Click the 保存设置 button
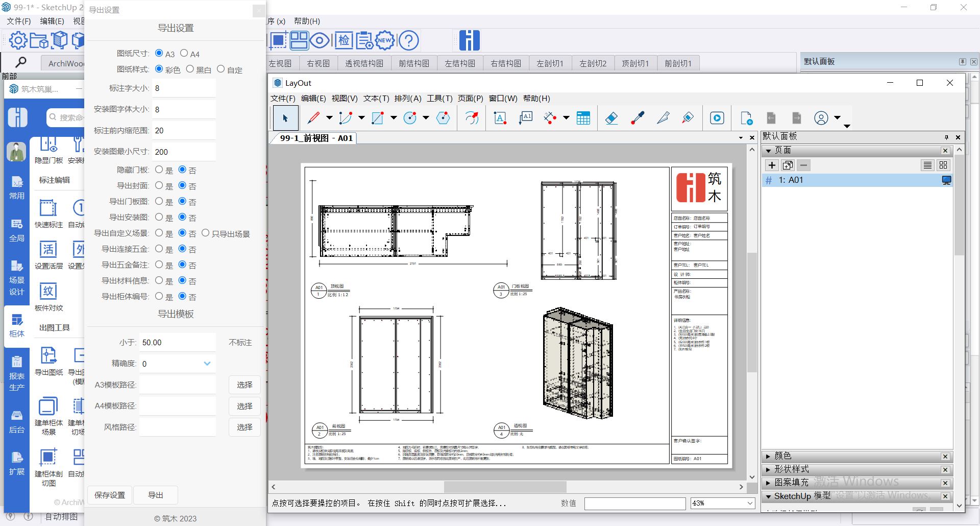Image resolution: width=980 pixels, height=526 pixels. pyautogui.click(x=110, y=495)
